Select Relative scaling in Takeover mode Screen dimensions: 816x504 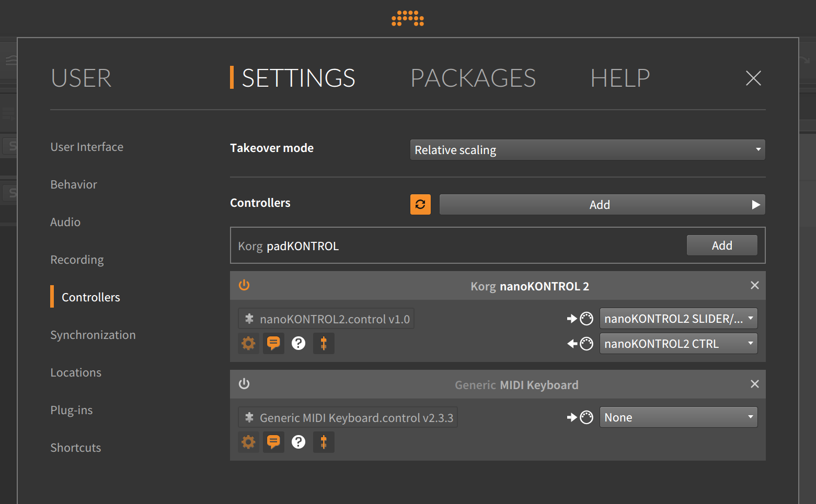(587, 150)
